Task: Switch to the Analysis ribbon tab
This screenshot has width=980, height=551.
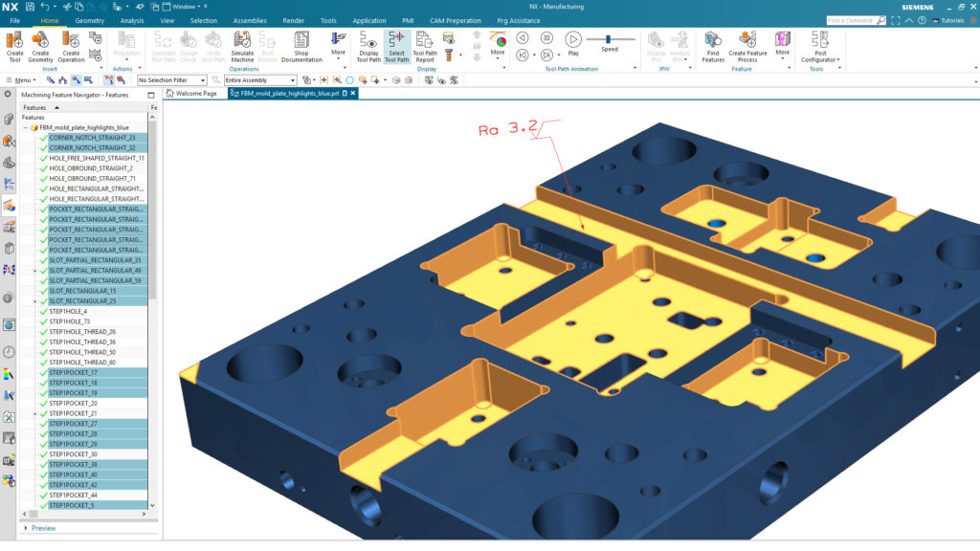Action: tap(132, 21)
